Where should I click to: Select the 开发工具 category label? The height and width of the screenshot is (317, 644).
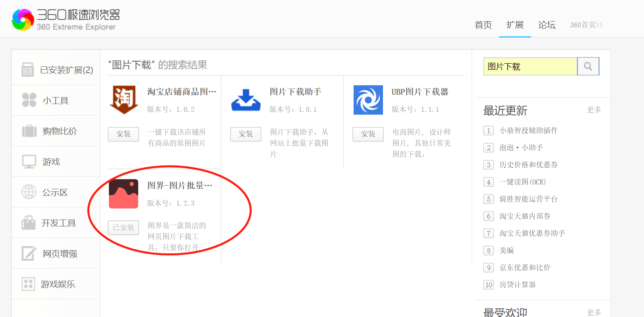(59, 223)
